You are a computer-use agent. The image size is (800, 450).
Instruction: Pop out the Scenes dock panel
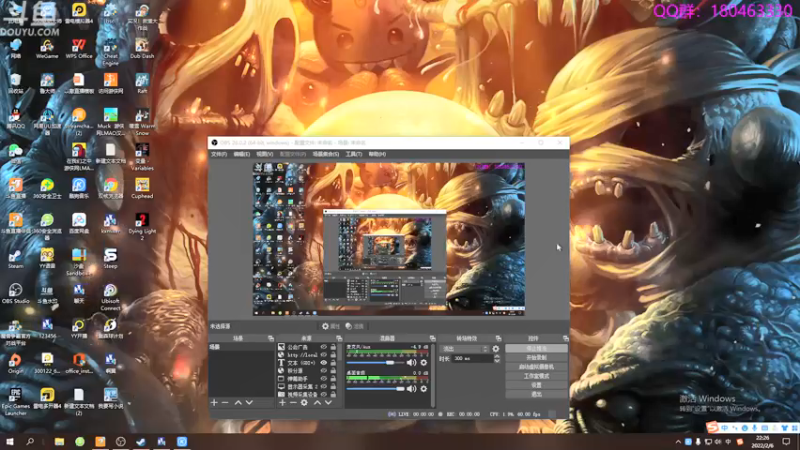[x=271, y=338]
